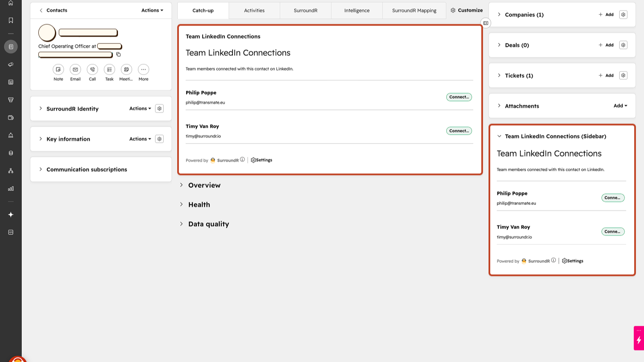This screenshot has width=644, height=362.
Task: Open Key information card settings gear
Action: [159, 139]
